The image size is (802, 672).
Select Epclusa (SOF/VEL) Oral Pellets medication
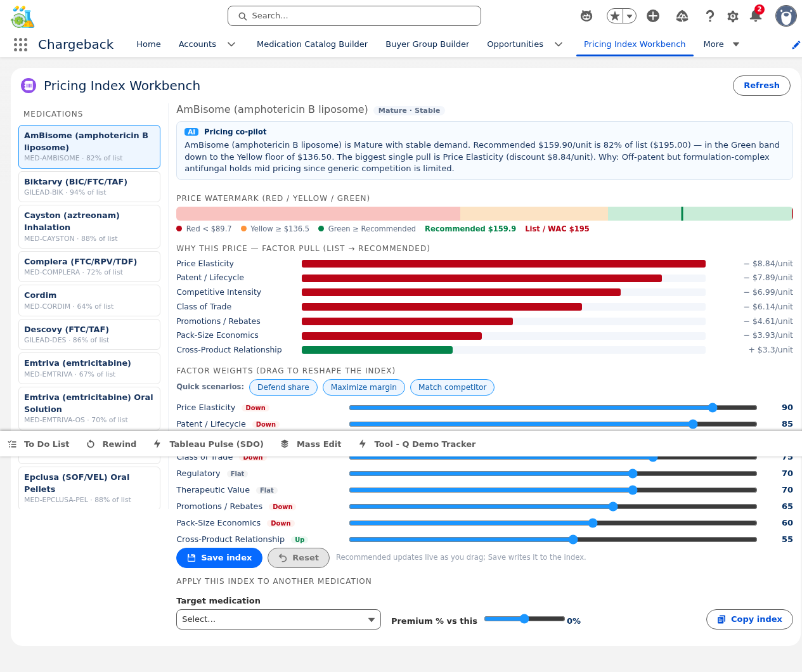[x=89, y=488]
